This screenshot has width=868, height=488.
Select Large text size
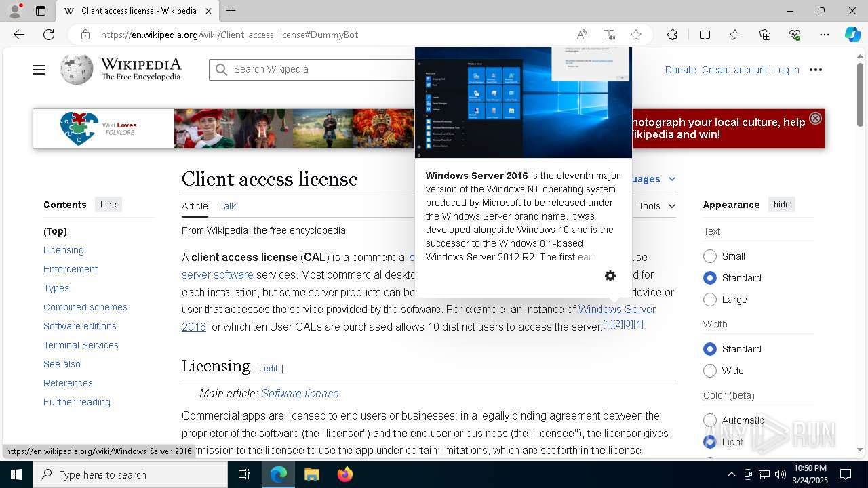pos(710,300)
